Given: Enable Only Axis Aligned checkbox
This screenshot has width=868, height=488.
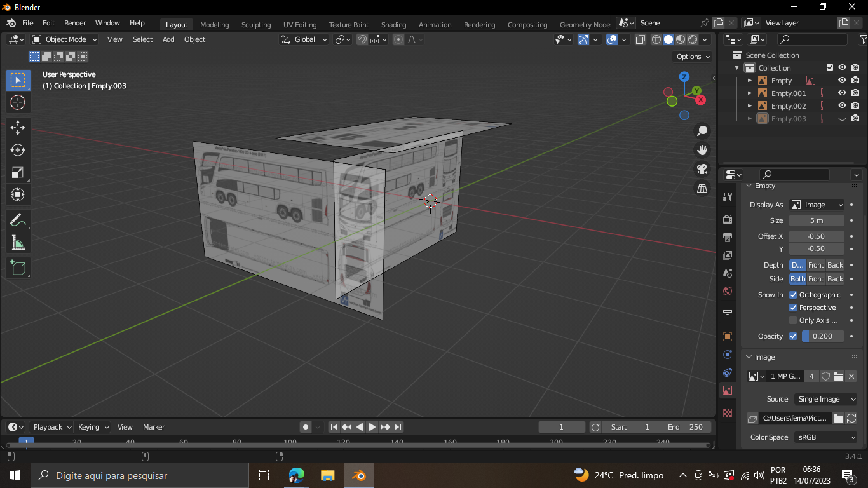Looking at the screenshot, I should [793, 320].
